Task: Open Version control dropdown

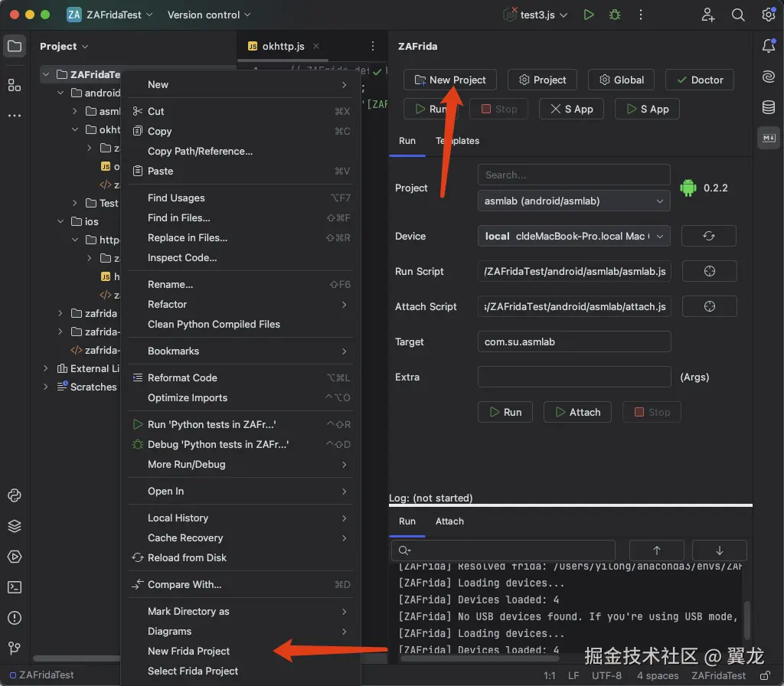Action: click(x=208, y=15)
